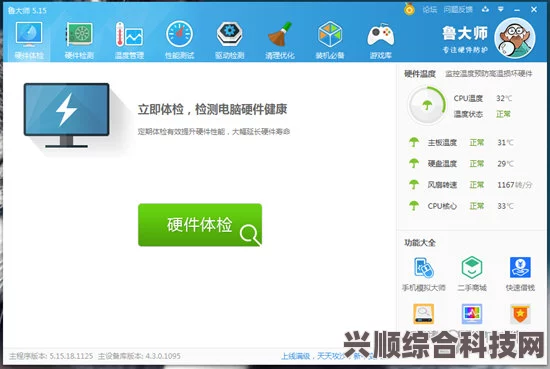Viewport: 550px width, 369px height.
Task: Open the main menu dropdown arrow icon
Action: [x=501, y=9]
